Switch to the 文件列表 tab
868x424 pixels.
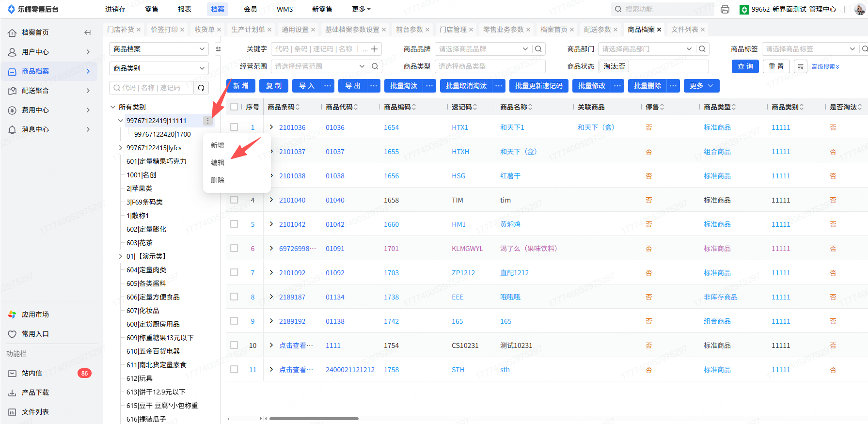(x=684, y=30)
